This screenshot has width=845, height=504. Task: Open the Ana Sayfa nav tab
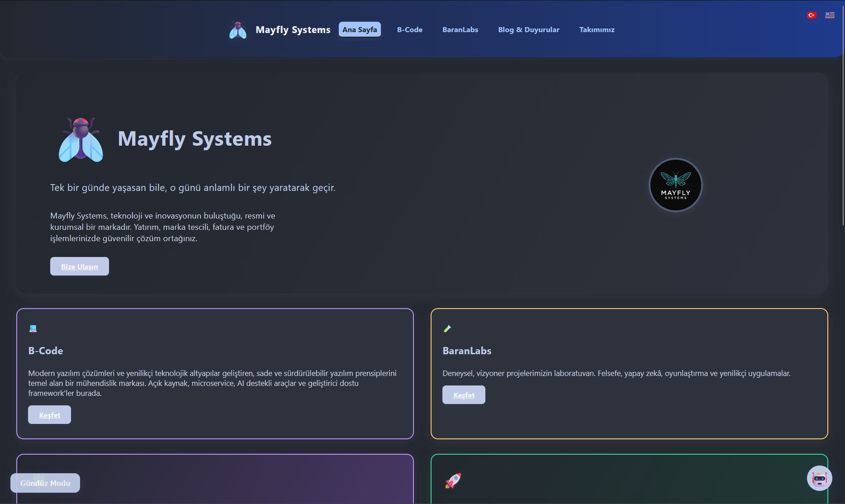[x=360, y=29]
